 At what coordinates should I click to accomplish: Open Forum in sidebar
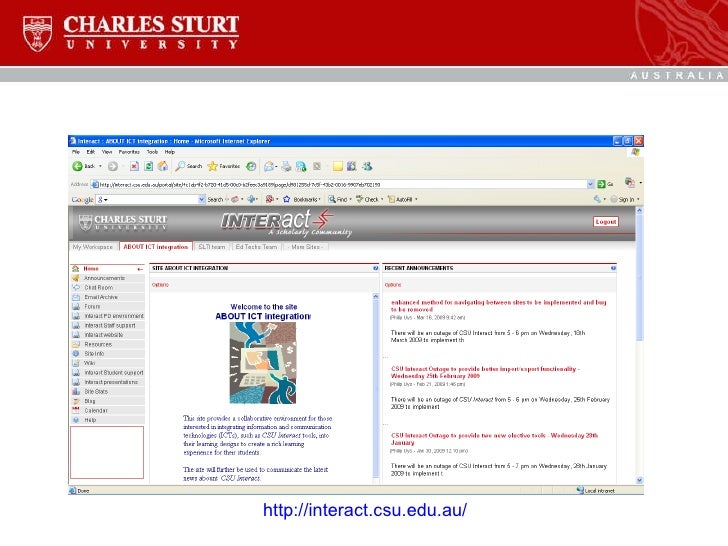coord(107,306)
